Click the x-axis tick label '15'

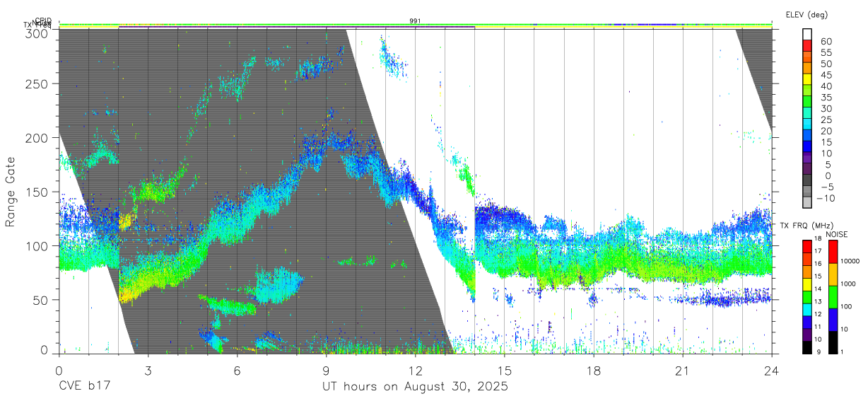click(505, 371)
